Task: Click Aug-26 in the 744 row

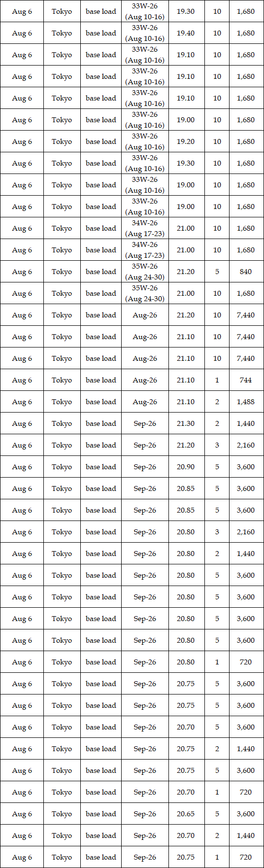Action: point(145,380)
